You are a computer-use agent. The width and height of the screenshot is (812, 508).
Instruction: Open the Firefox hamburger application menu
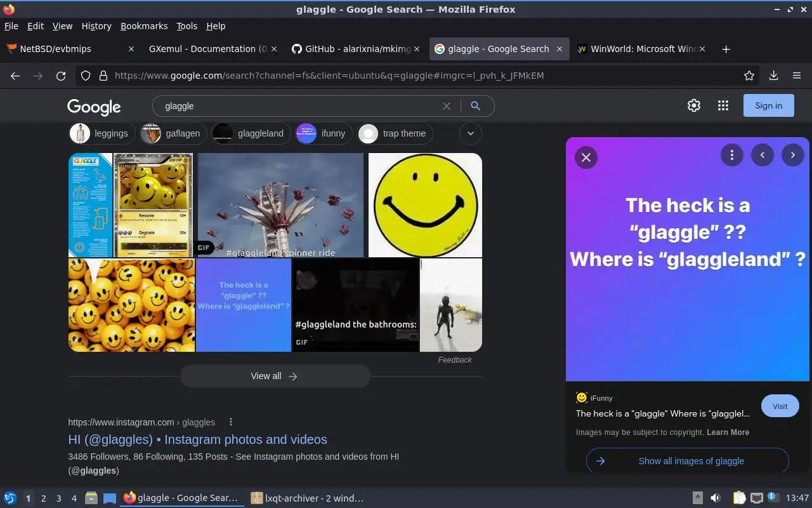tap(797, 76)
